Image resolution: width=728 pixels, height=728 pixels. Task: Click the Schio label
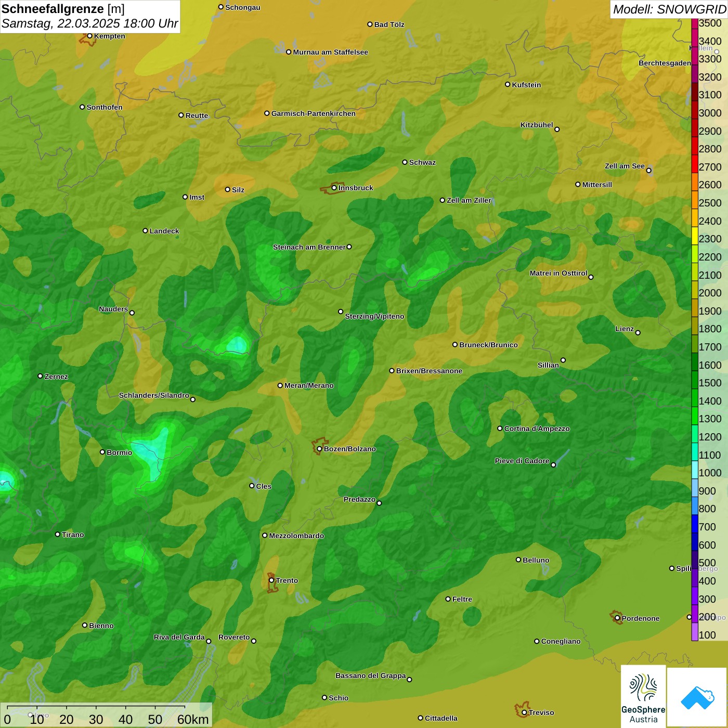coord(339,698)
